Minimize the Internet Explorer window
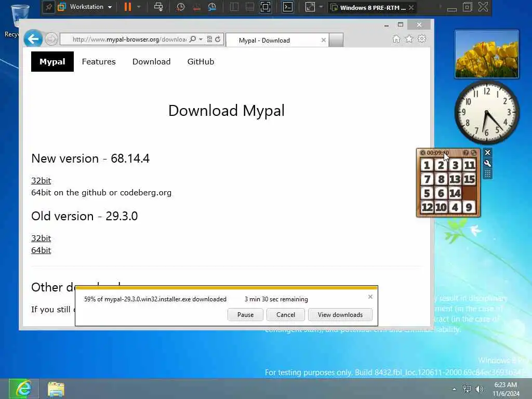 pyautogui.click(x=387, y=25)
